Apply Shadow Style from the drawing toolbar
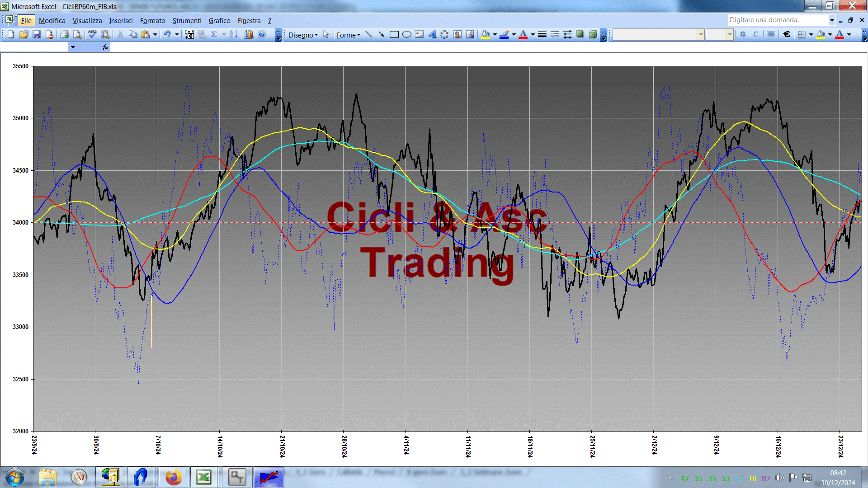This screenshot has width=868, height=488. click(x=580, y=34)
